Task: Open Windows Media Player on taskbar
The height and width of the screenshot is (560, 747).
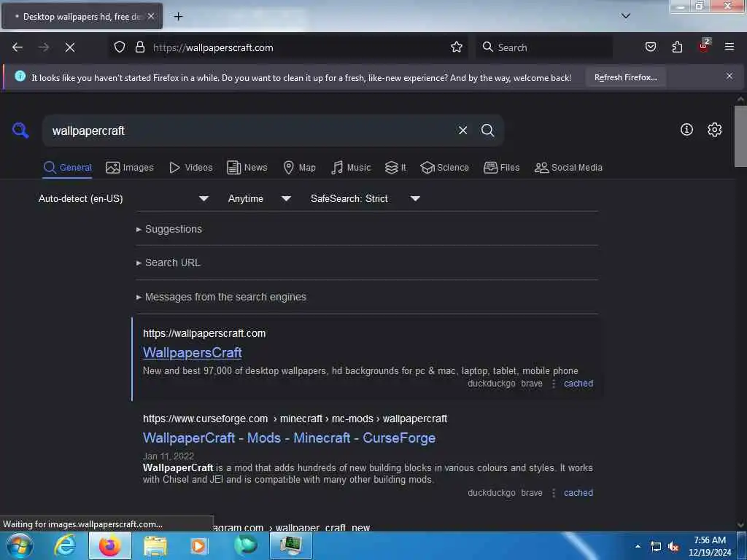Action: coord(199,545)
